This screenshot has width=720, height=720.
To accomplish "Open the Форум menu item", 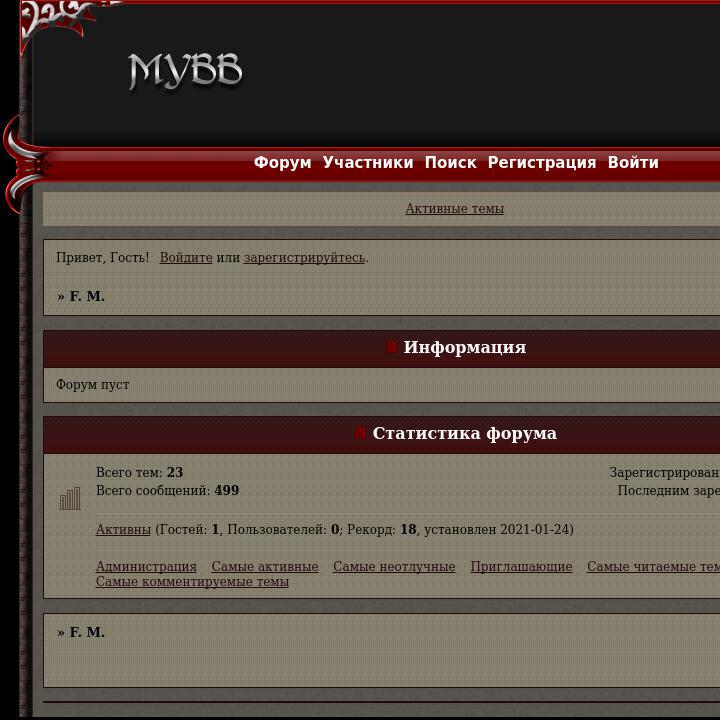I will tap(282, 163).
